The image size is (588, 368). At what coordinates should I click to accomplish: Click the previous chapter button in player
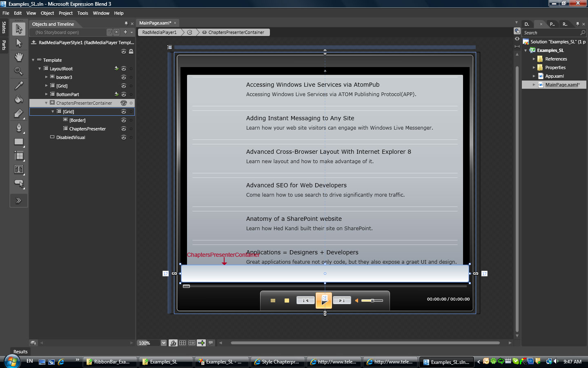(305, 301)
